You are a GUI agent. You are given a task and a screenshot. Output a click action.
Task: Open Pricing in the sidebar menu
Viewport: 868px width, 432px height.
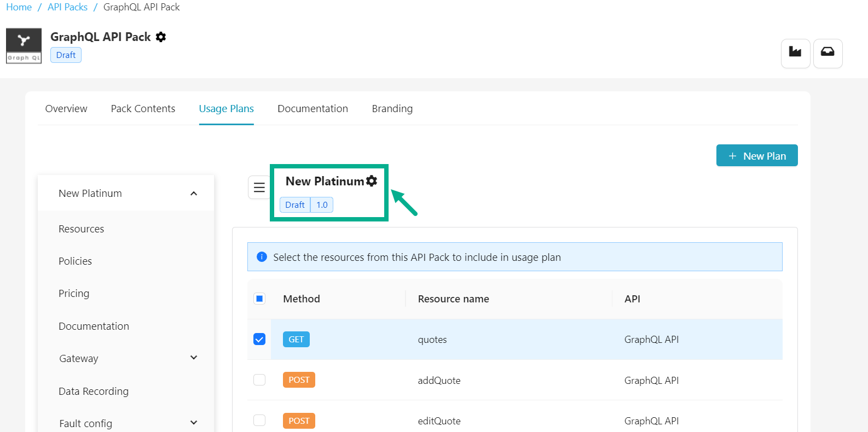click(x=74, y=294)
